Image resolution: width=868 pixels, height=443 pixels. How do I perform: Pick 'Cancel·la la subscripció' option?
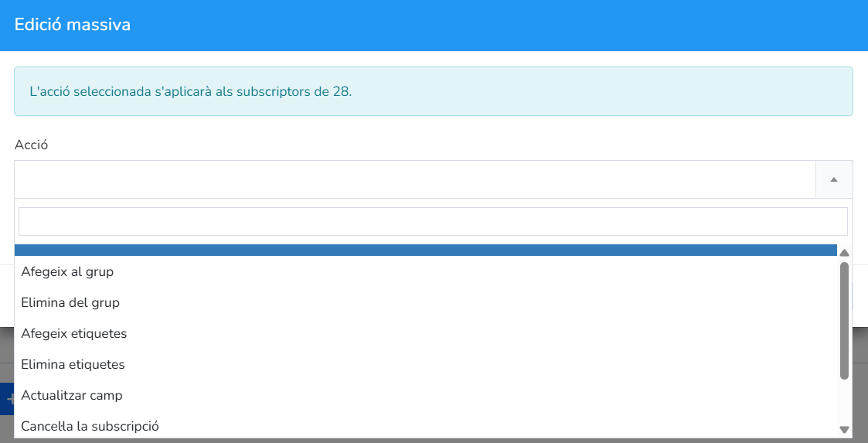point(426,427)
